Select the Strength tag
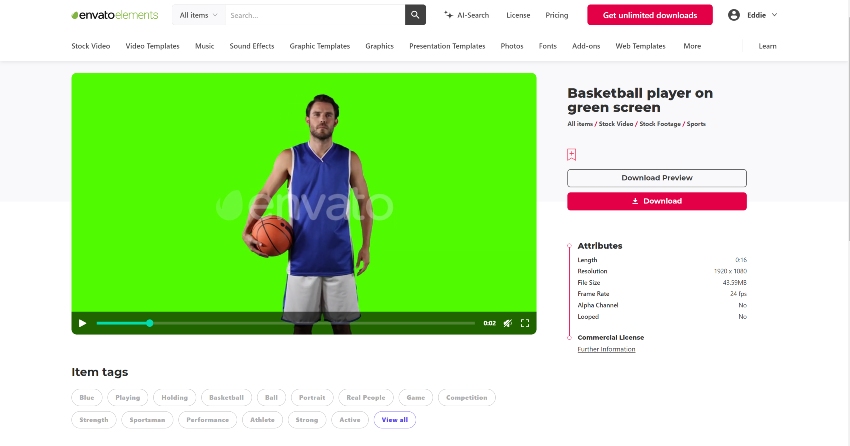The width and height of the screenshot is (850, 446). 94,419
